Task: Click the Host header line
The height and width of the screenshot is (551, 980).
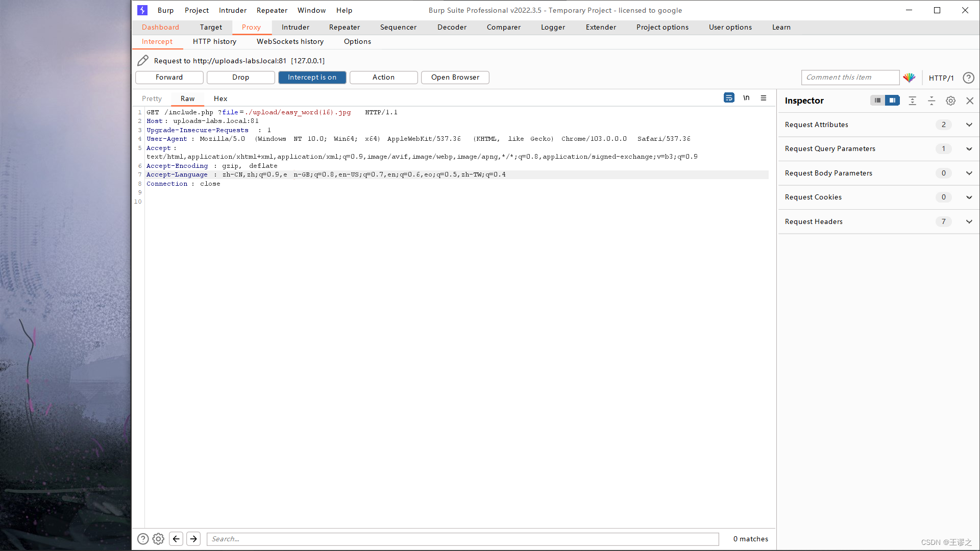Action: coord(203,121)
